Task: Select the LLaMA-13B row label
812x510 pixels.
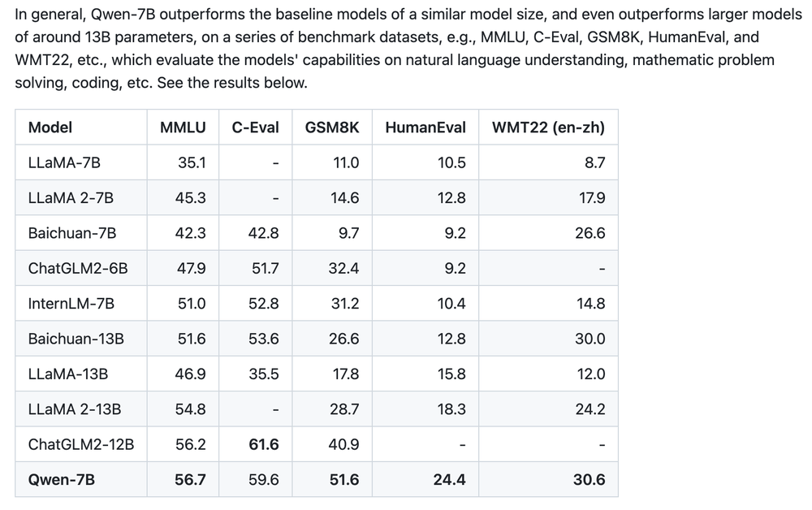Action: (x=68, y=374)
